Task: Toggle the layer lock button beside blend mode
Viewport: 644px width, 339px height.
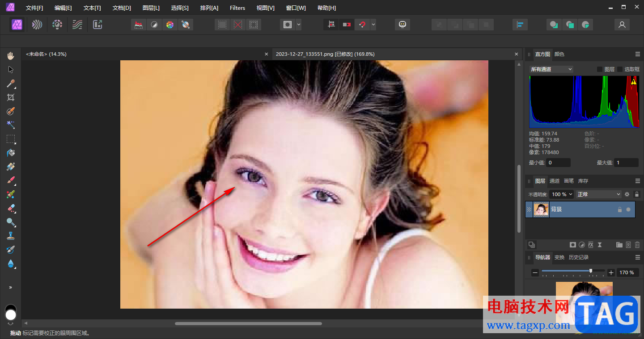Action: click(637, 194)
